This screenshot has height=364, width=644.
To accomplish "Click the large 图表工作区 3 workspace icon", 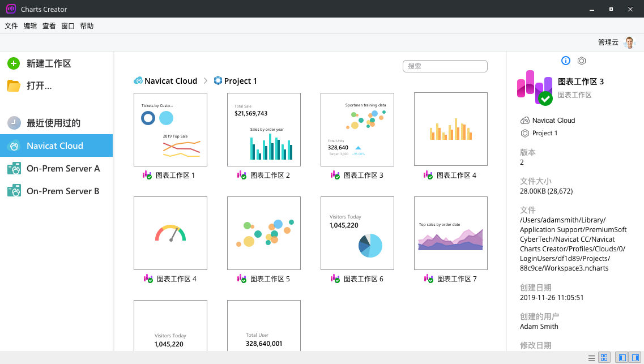I will click(535, 87).
